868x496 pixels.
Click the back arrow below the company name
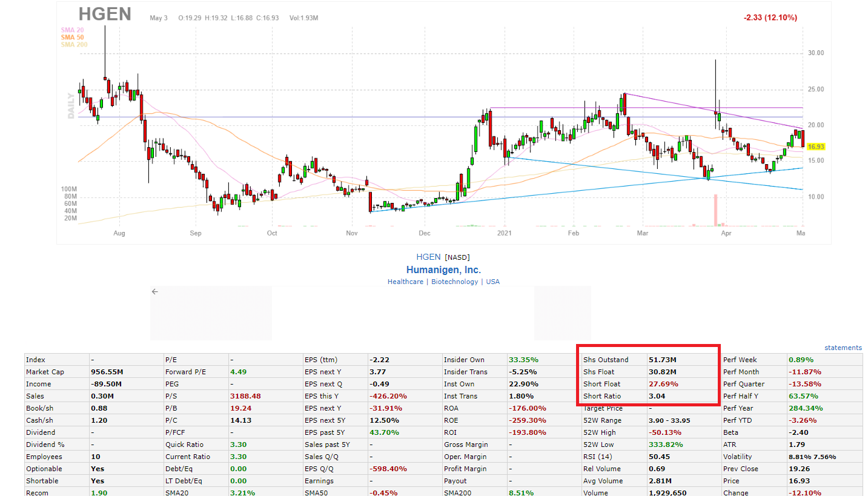point(154,292)
